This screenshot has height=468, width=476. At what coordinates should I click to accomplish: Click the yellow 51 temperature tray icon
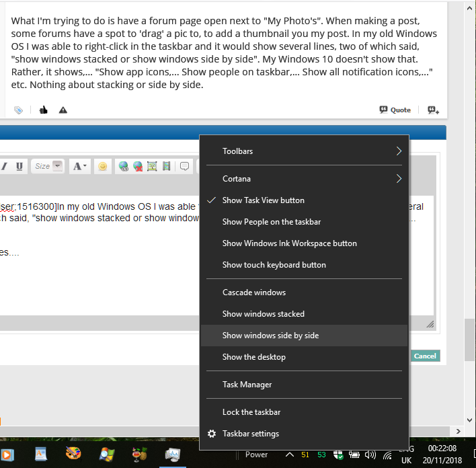point(305,455)
